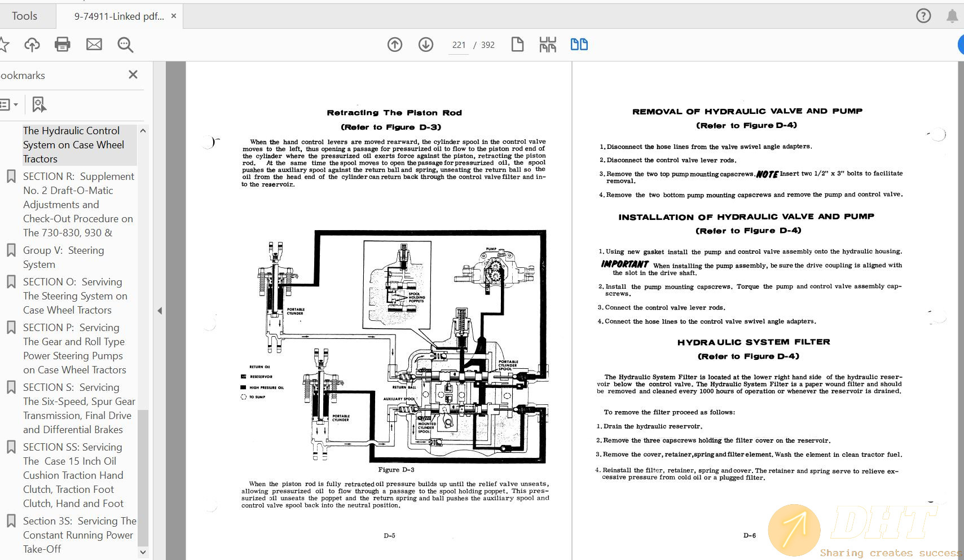The image size is (964, 560).
Task: Collapse the bookmarks pane with the arrow
Action: click(160, 311)
